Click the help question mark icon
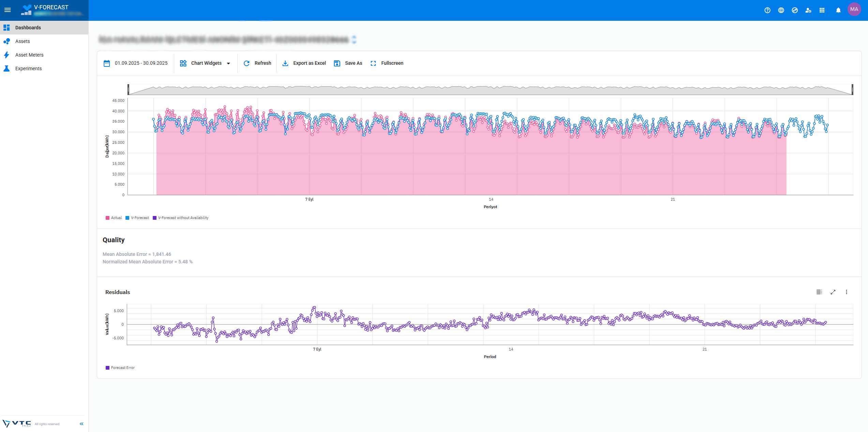Image resolution: width=868 pixels, height=432 pixels. (767, 10)
